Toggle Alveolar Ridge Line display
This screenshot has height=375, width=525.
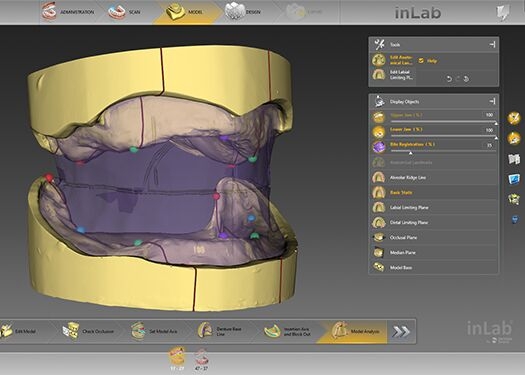433,177
